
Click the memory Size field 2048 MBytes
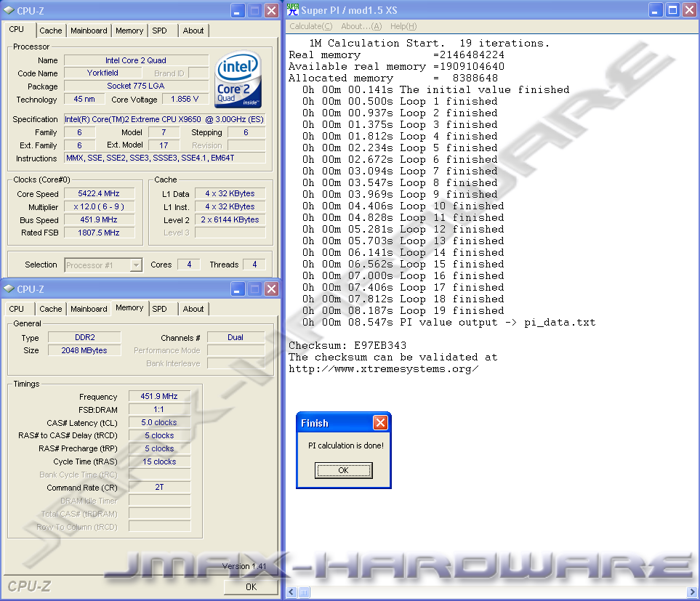coord(84,350)
